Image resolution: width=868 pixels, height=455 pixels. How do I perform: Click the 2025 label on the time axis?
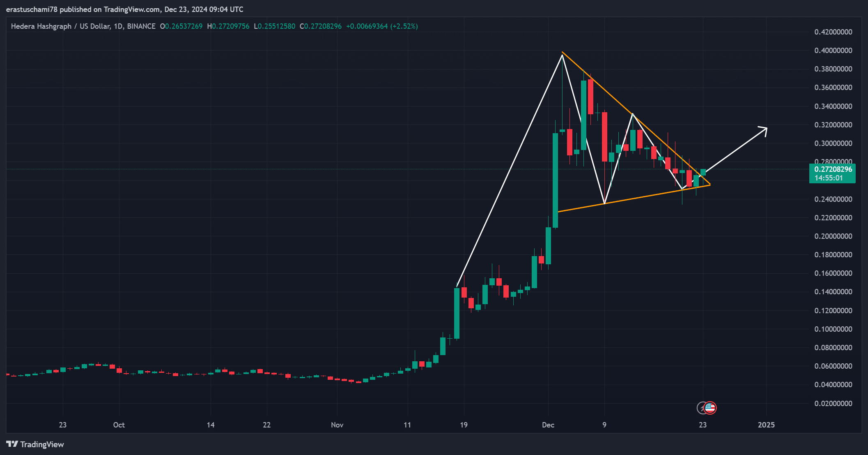(x=766, y=425)
